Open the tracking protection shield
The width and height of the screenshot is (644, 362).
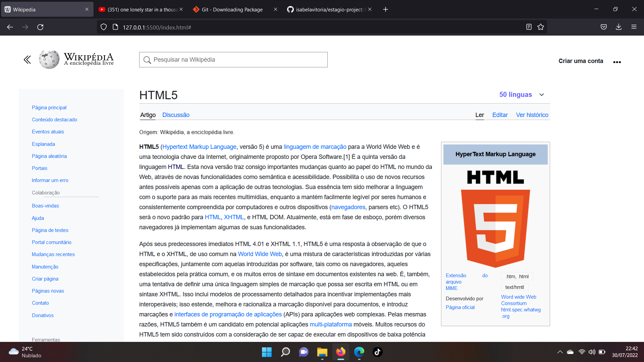click(103, 27)
